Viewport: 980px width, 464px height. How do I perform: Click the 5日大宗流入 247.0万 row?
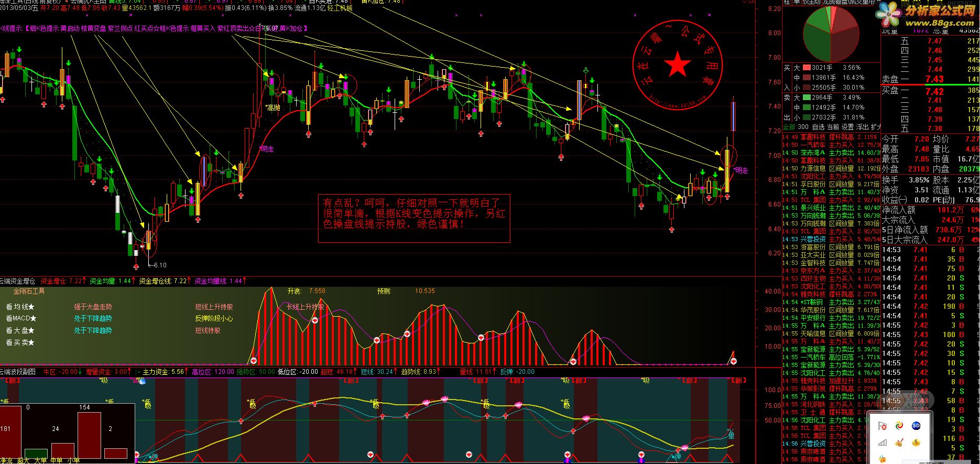point(930,240)
